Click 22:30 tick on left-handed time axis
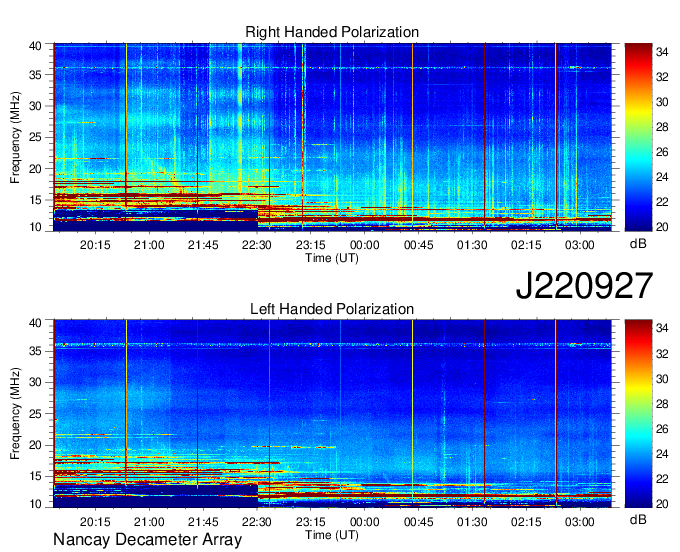680x552 pixels. (x=257, y=522)
